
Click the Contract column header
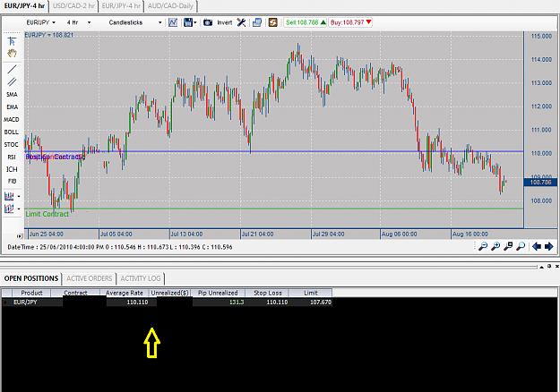(x=75, y=293)
